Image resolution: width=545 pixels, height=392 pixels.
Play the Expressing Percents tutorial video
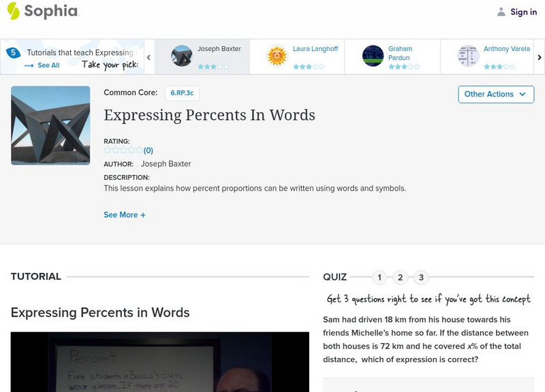(x=159, y=362)
